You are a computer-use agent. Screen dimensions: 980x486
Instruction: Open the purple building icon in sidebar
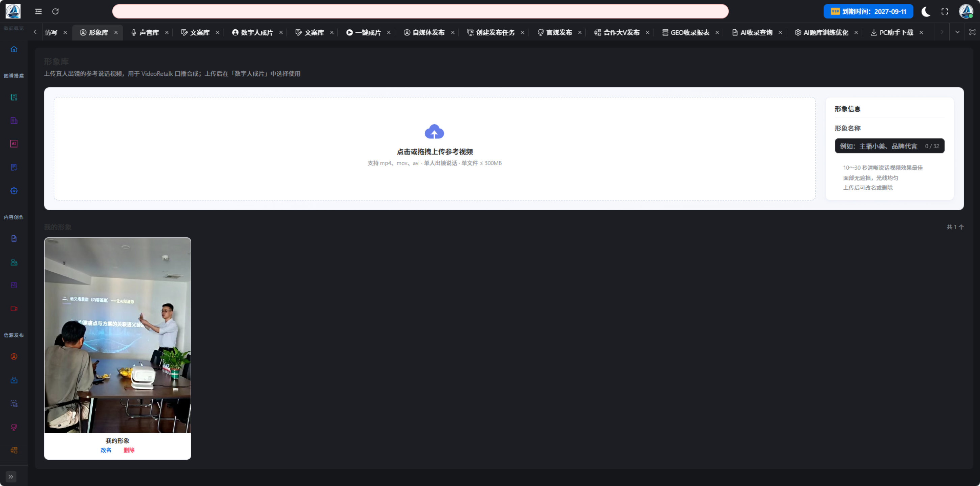(14, 120)
